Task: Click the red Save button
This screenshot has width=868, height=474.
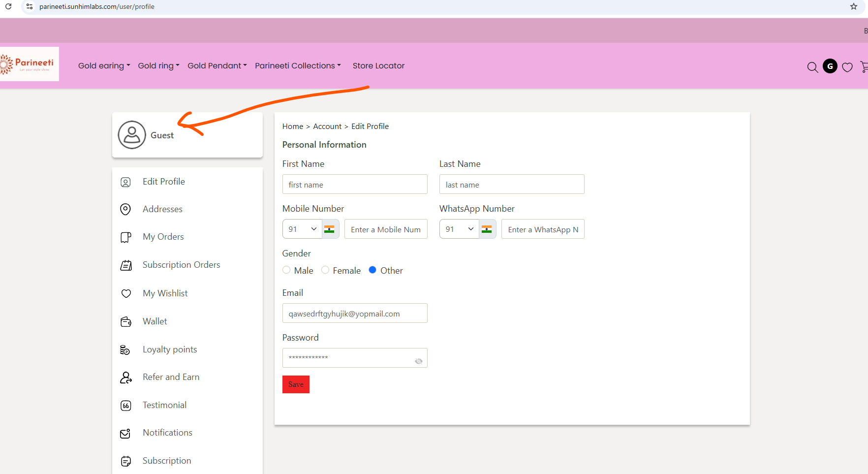Action: tap(296, 384)
